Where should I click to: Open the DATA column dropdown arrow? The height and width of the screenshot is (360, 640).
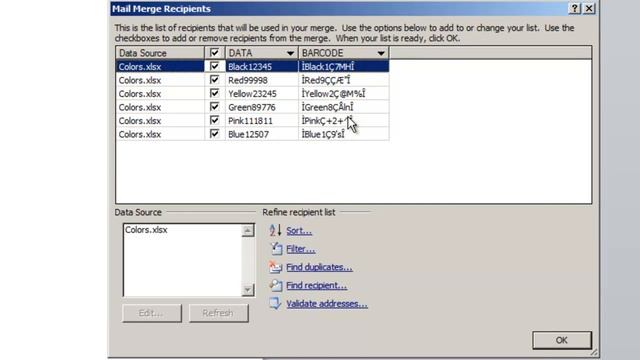click(290, 53)
